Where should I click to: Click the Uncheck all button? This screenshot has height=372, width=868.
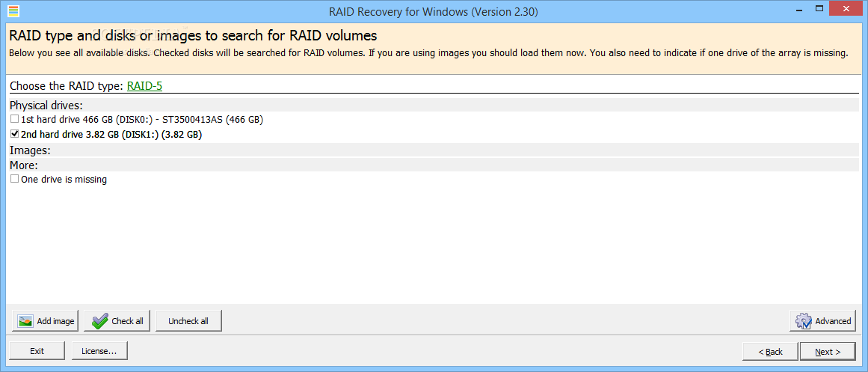click(188, 321)
